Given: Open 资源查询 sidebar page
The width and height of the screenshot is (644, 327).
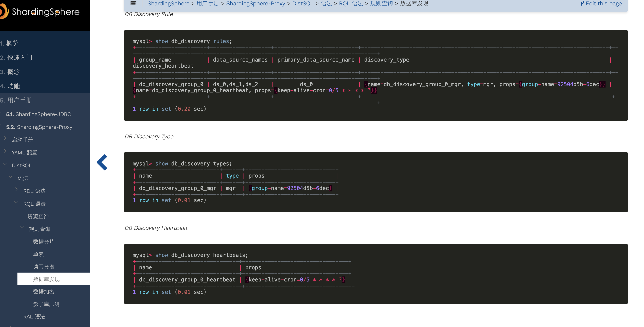Looking at the screenshot, I should pos(38,217).
